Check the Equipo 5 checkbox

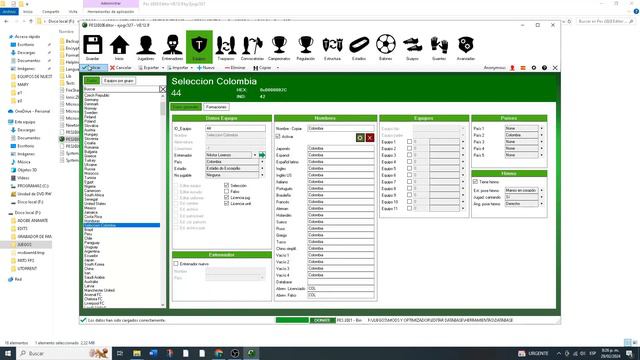409,168
